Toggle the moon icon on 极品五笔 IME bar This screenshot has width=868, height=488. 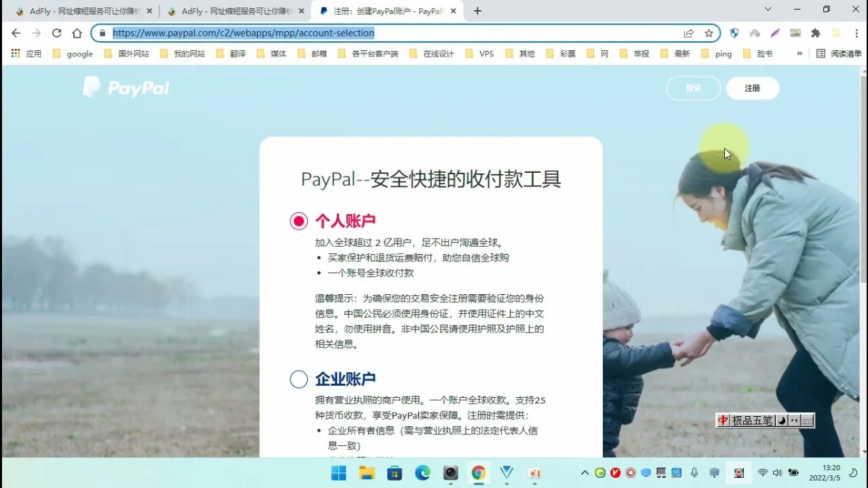click(x=781, y=420)
